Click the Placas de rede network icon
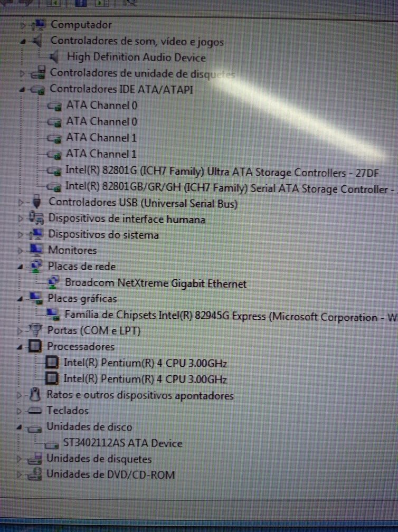 pyautogui.click(x=36, y=267)
